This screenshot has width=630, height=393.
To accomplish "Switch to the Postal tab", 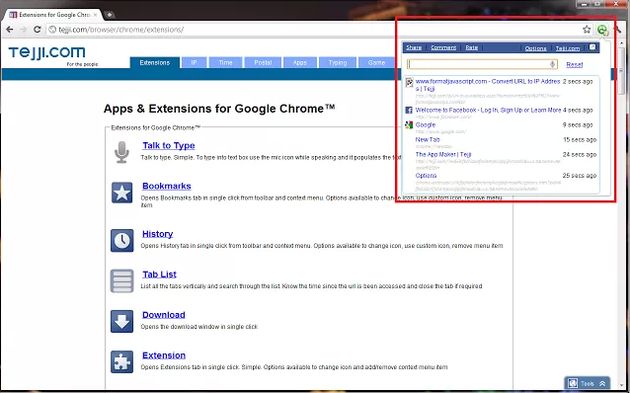I will coord(263,63).
